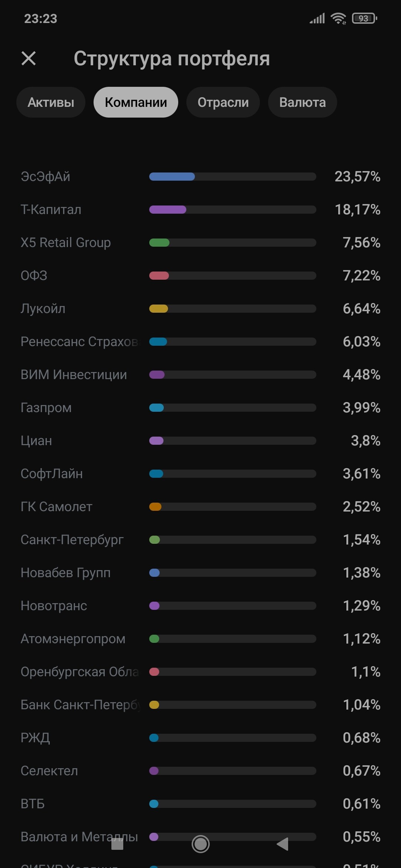Tap the Wi-Fi status icon
This screenshot has height=868, width=401.
click(338, 18)
